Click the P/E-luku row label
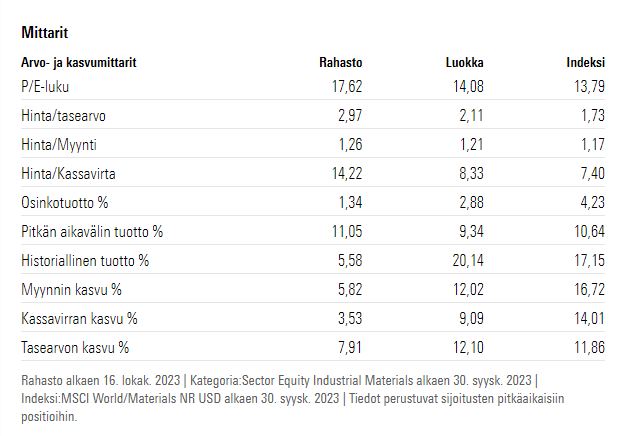Image resolution: width=623 pixels, height=436 pixels. pos(45,87)
